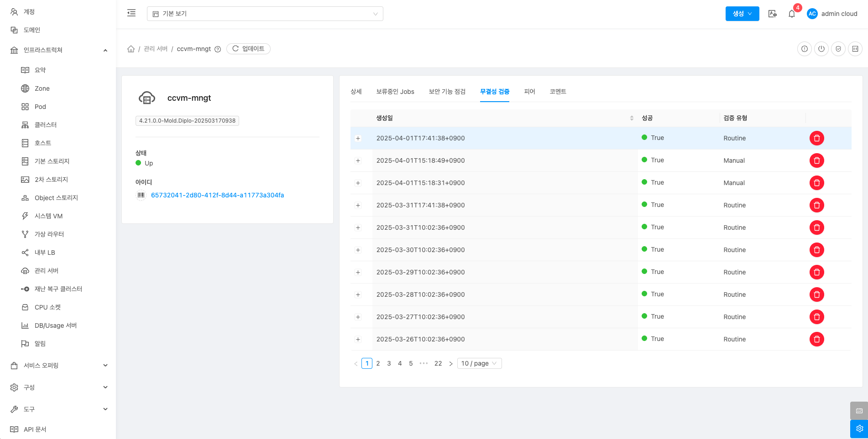Click the home icon in the breadcrumb

coord(131,49)
